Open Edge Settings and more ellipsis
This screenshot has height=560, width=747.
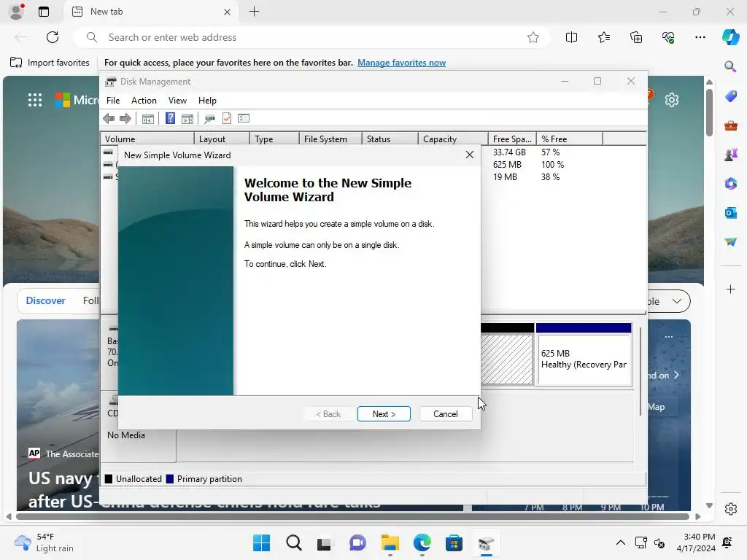(x=700, y=37)
